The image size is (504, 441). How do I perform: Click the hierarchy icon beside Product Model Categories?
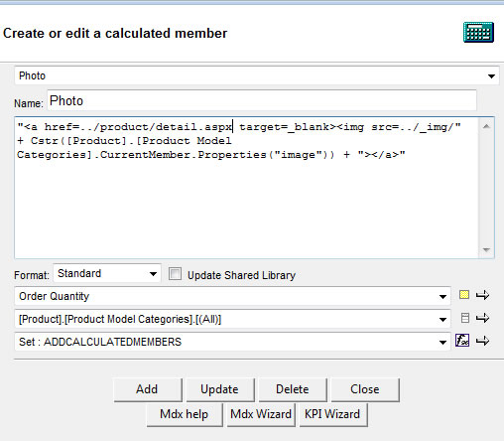[x=465, y=318]
